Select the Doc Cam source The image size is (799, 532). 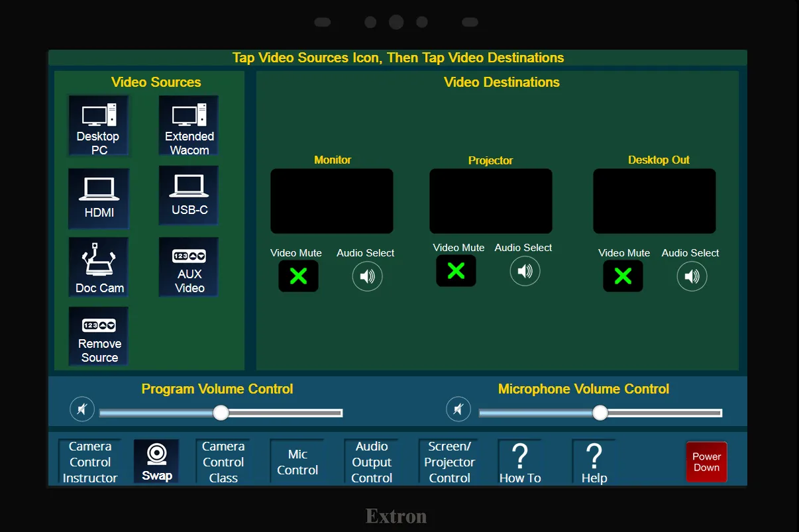click(99, 268)
